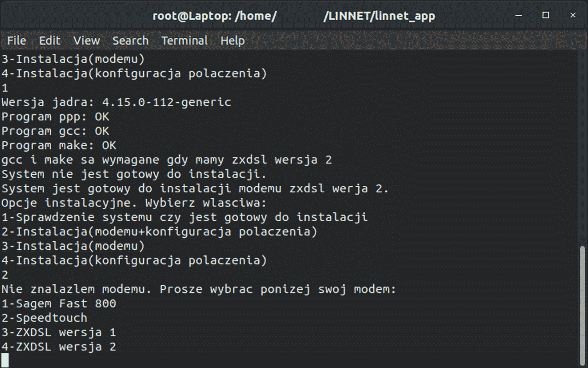Maximize the terminal window
Screen dimensions: 588x368
(546, 16)
